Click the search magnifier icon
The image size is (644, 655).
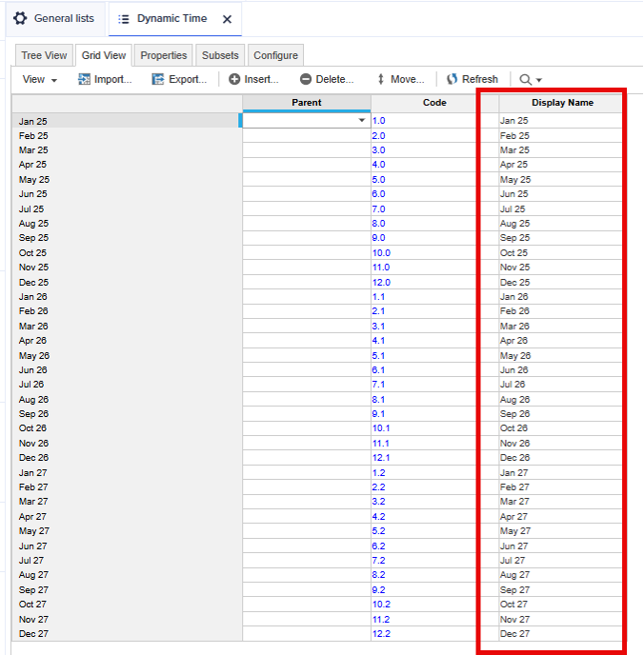tap(525, 79)
